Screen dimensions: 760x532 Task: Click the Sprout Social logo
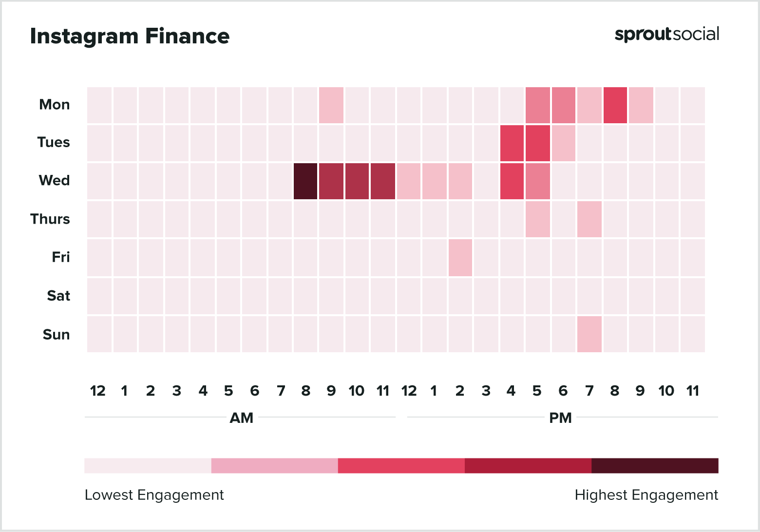(x=666, y=35)
